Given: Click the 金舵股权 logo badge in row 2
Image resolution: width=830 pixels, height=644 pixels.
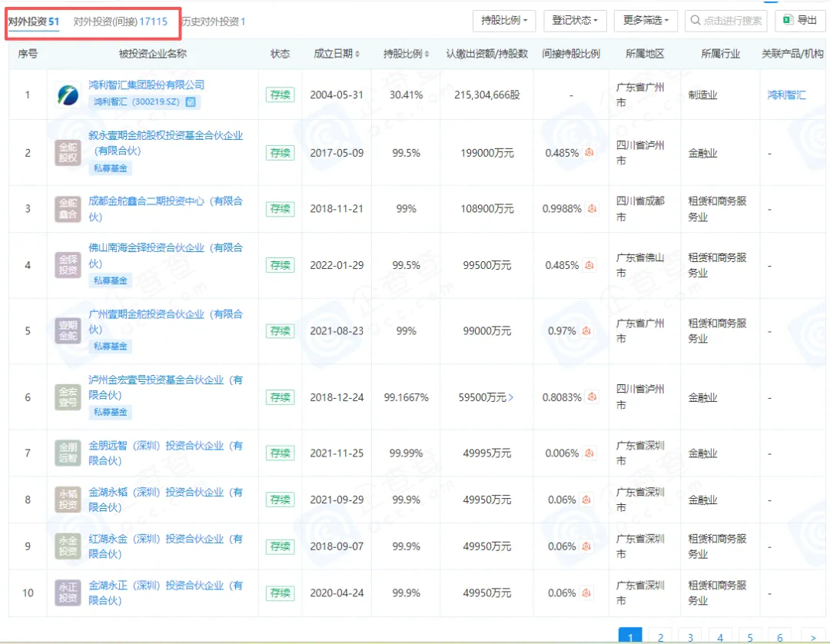Looking at the screenshot, I should 68,153.
